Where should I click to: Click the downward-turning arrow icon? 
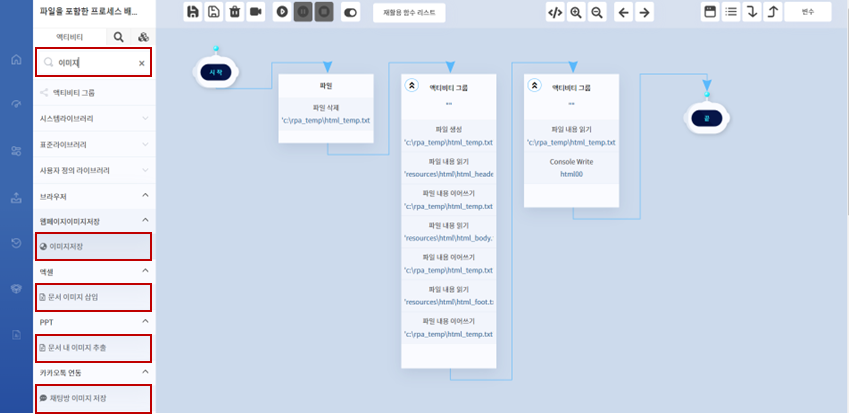(x=752, y=12)
